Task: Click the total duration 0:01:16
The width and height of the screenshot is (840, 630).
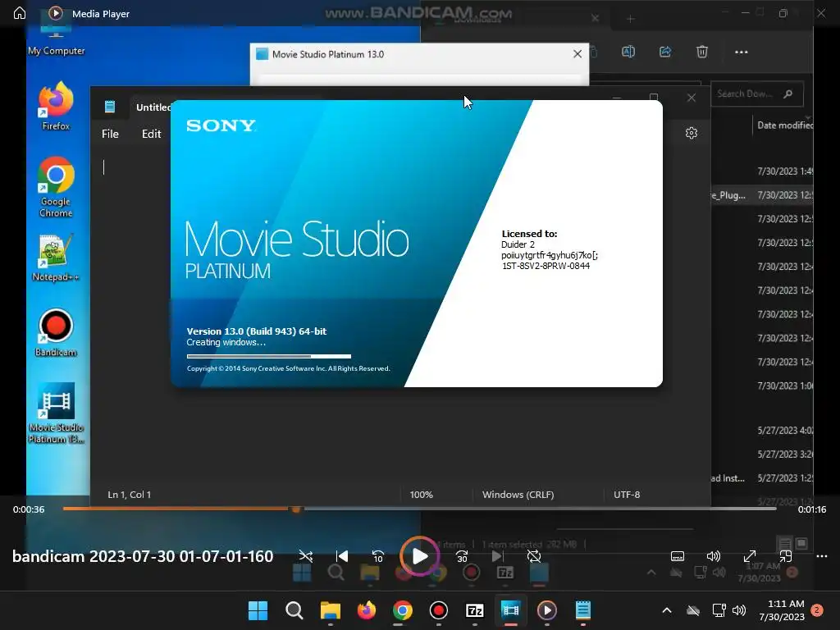Action: [811, 509]
